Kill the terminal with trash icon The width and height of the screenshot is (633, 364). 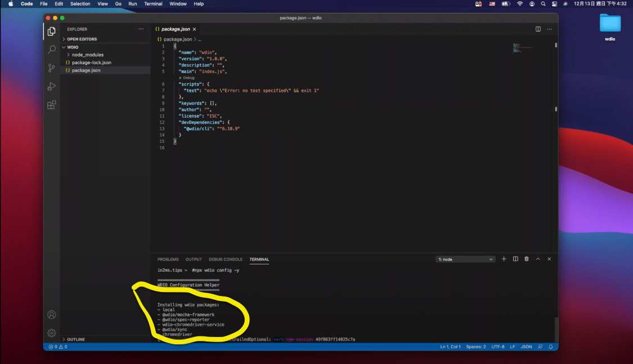point(527,259)
